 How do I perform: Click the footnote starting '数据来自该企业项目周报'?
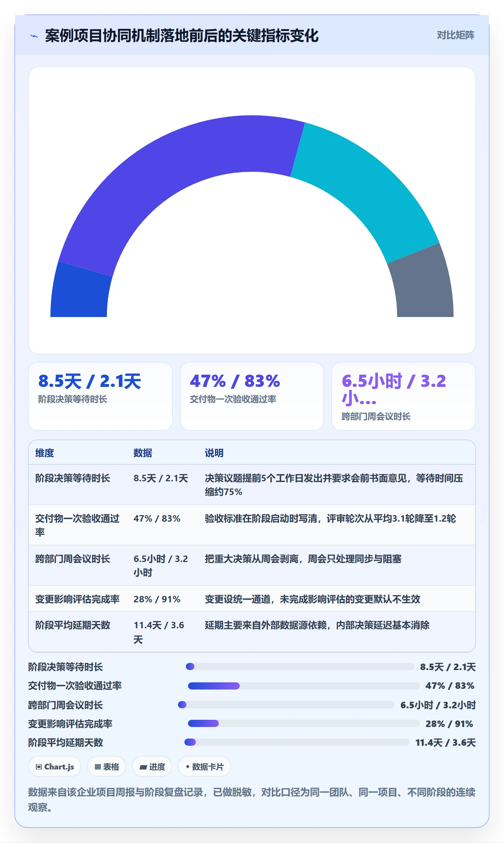252,800
